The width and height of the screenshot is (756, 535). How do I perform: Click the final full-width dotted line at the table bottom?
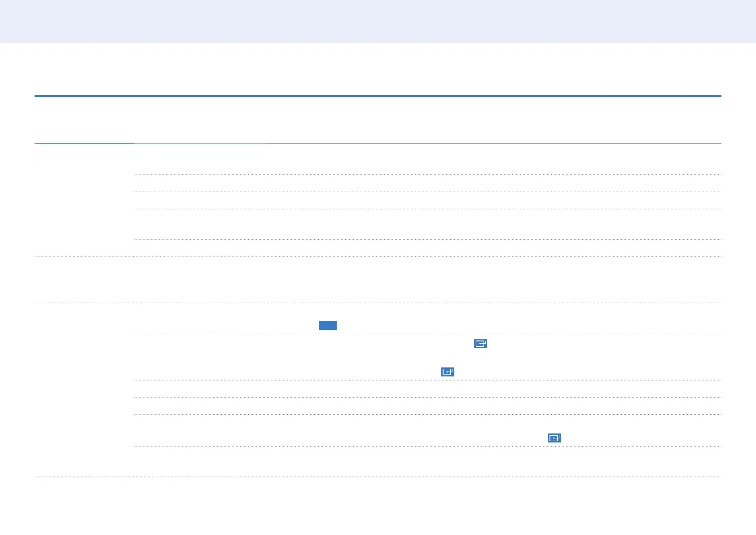[x=378, y=477]
